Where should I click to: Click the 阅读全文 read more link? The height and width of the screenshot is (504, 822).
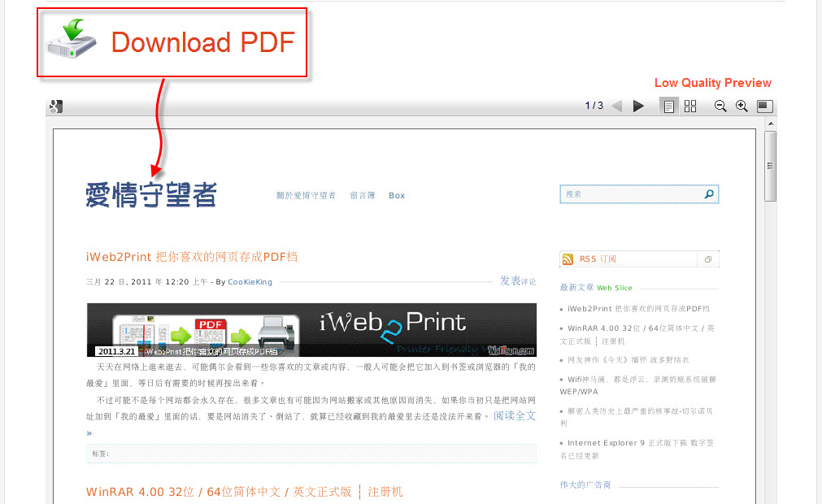coord(515,415)
